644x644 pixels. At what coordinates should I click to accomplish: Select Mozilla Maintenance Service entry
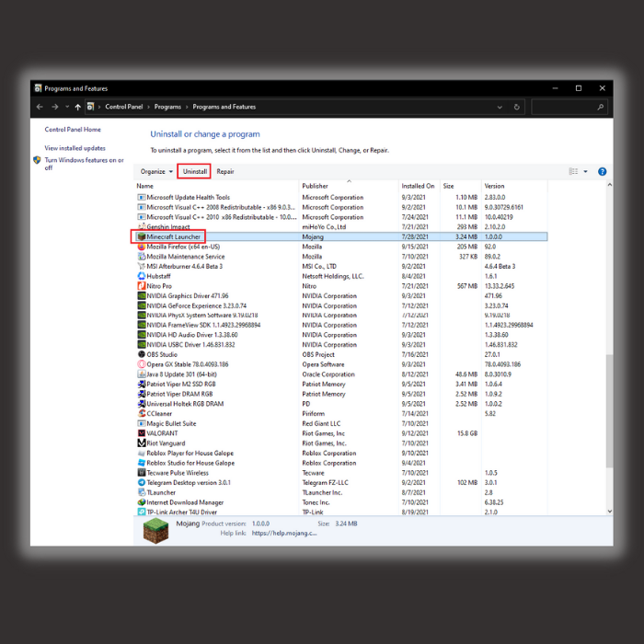point(341,257)
